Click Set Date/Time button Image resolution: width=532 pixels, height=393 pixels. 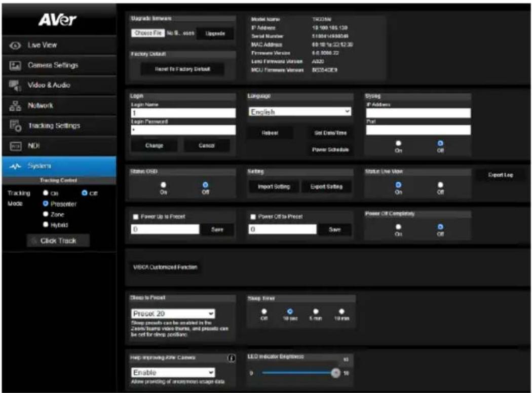point(330,133)
